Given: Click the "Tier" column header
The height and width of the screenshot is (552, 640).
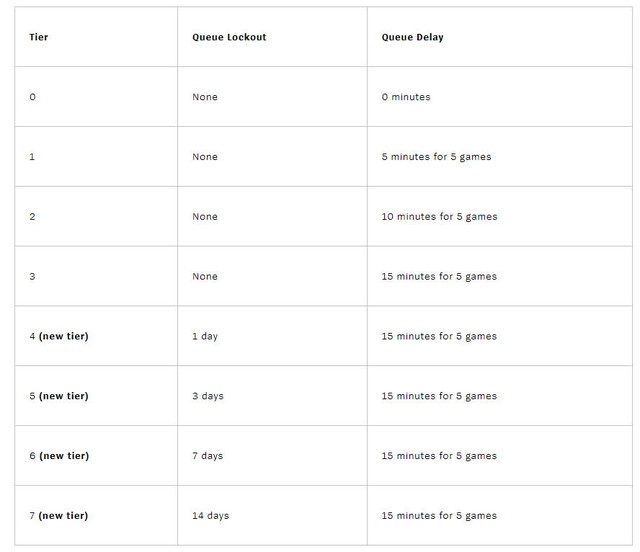Looking at the screenshot, I should coord(39,37).
